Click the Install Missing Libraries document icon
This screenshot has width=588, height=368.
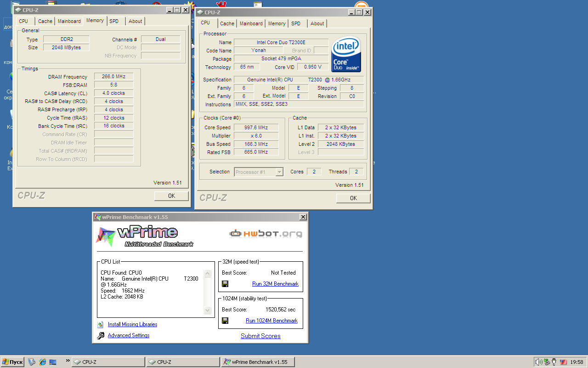pos(101,324)
